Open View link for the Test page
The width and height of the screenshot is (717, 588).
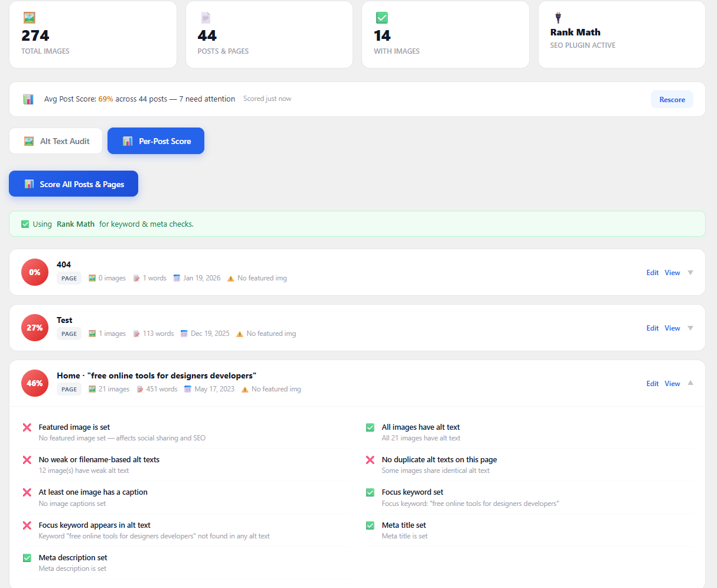point(672,328)
